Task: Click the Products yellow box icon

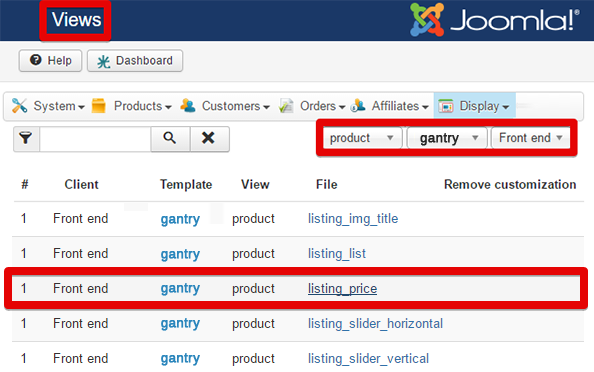Action: click(98, 106)
